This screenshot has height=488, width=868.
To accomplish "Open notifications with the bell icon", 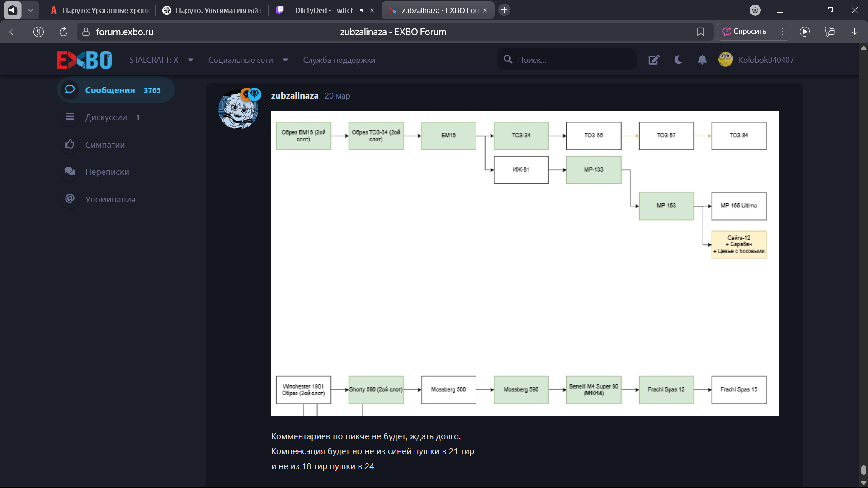I will 702,60.
